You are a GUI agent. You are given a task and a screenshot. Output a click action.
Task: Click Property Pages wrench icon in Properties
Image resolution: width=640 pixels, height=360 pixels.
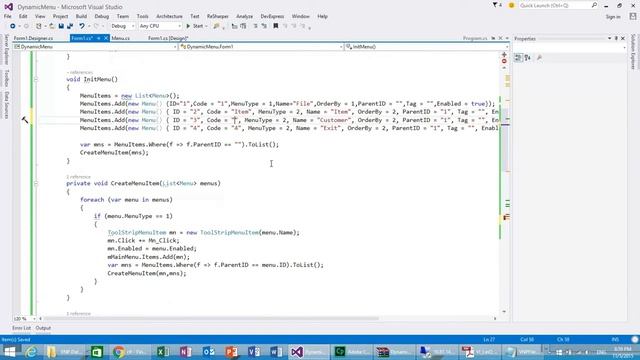tap(539, 58)
